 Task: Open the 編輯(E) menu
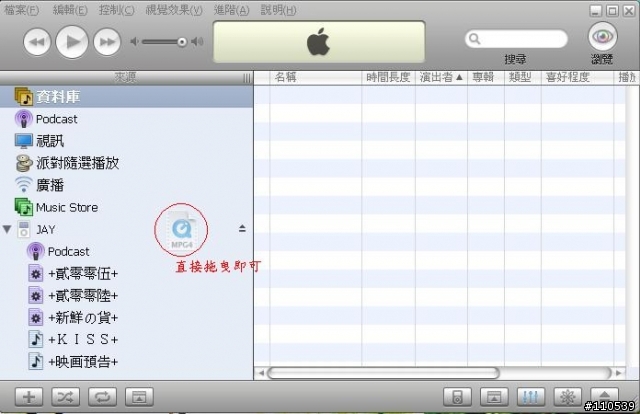pyautogui.click(x=70, y=10)
